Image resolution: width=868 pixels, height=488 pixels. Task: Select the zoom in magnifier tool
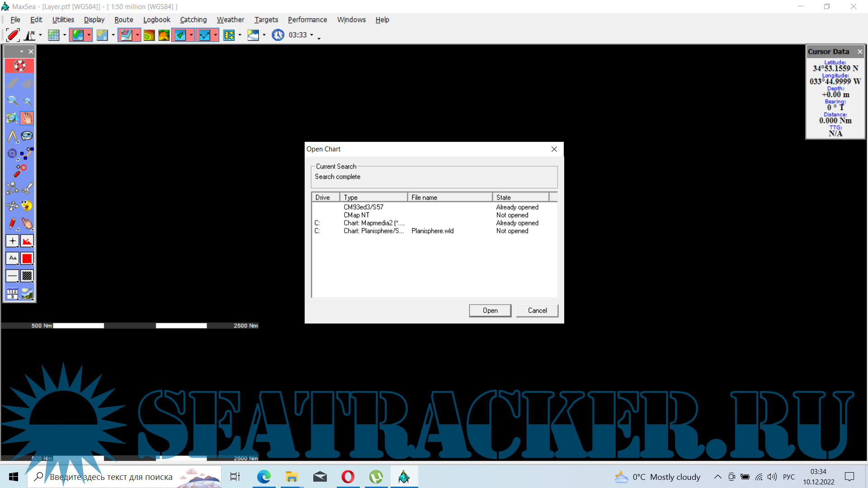point(12,101)
